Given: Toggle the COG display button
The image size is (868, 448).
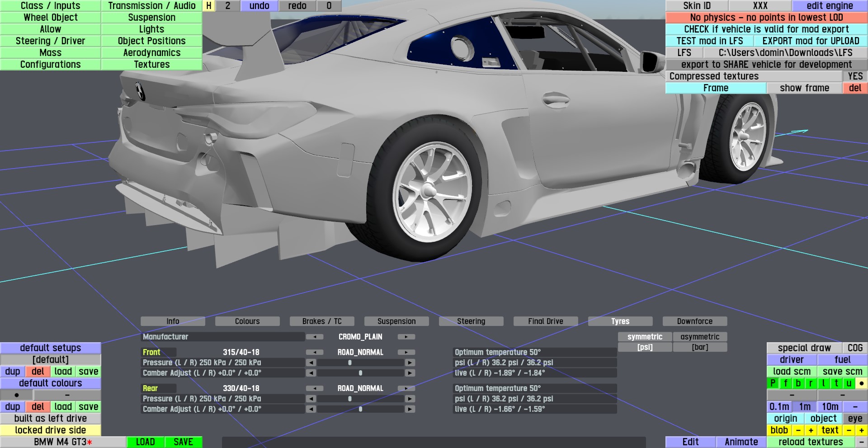Looking at the screenshot, I should 855,348.
